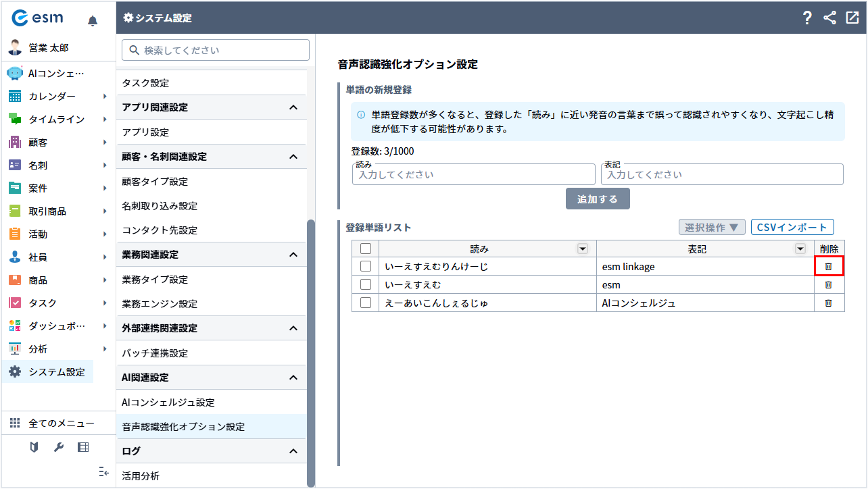The width and height of the screenshot is (868, 489).
Task: Click the 表記 input field
Action: [722, 175]
